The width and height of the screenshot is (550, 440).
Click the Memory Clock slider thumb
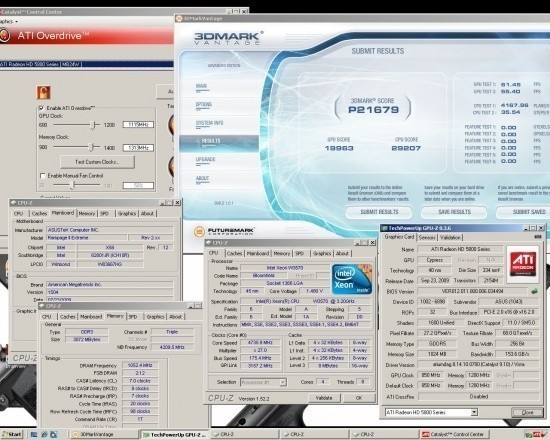(91, 147)
